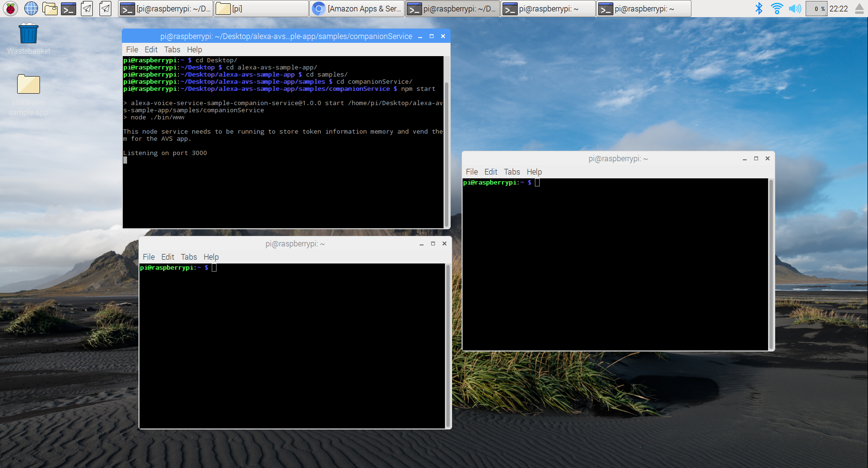Open the Help menu in the bottom terminal
Image resolution: width=868 pixels, height=468 pixels.
click(x=211, y=257)
